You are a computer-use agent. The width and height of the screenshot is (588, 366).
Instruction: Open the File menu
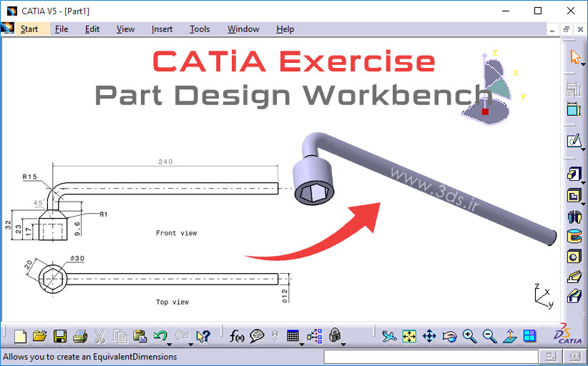62,29
